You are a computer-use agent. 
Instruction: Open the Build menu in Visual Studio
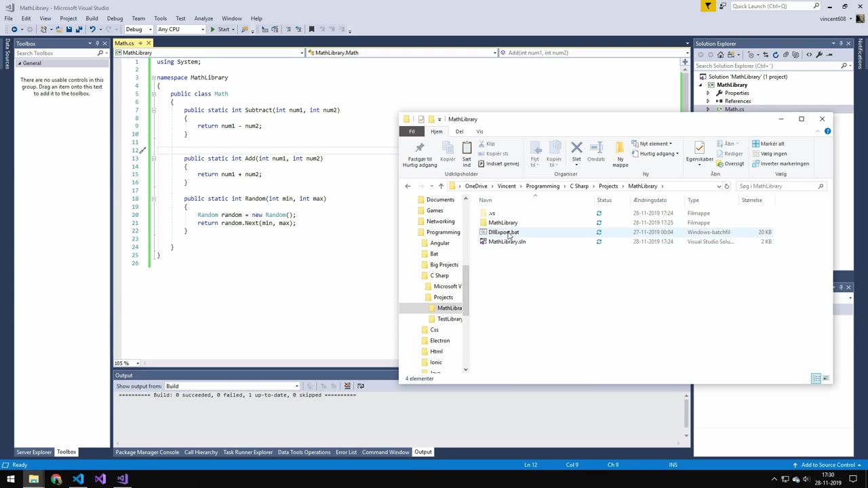coord(92,18)
